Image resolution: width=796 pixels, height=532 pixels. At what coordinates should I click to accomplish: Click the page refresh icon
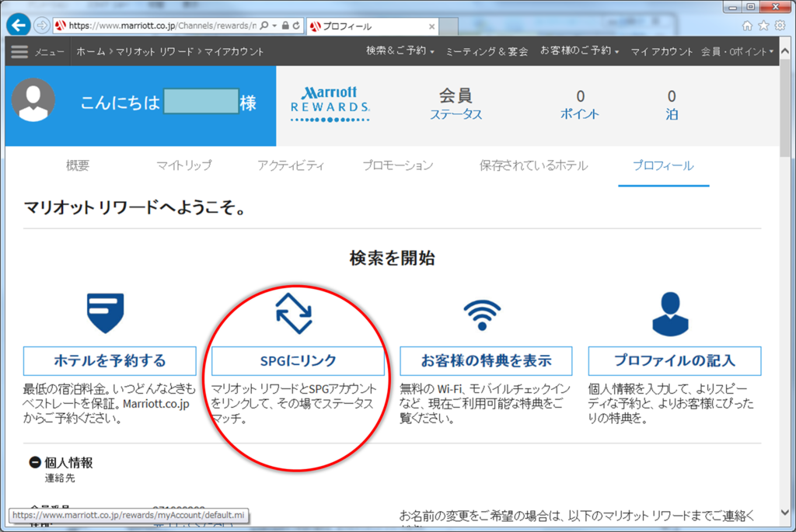pos(296,26)
